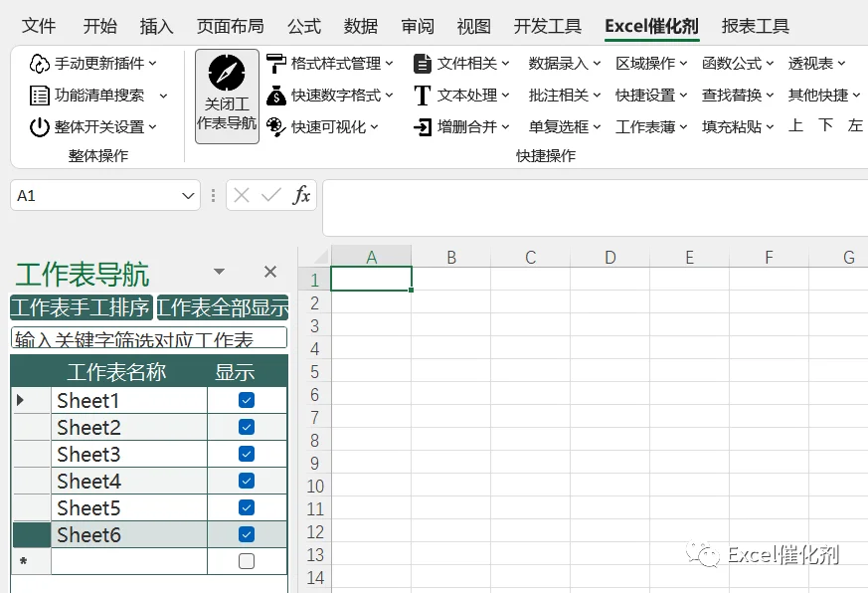Open the 区域操作 dropdown
This screenshot has height=593, width=868.
coord(651,64)
